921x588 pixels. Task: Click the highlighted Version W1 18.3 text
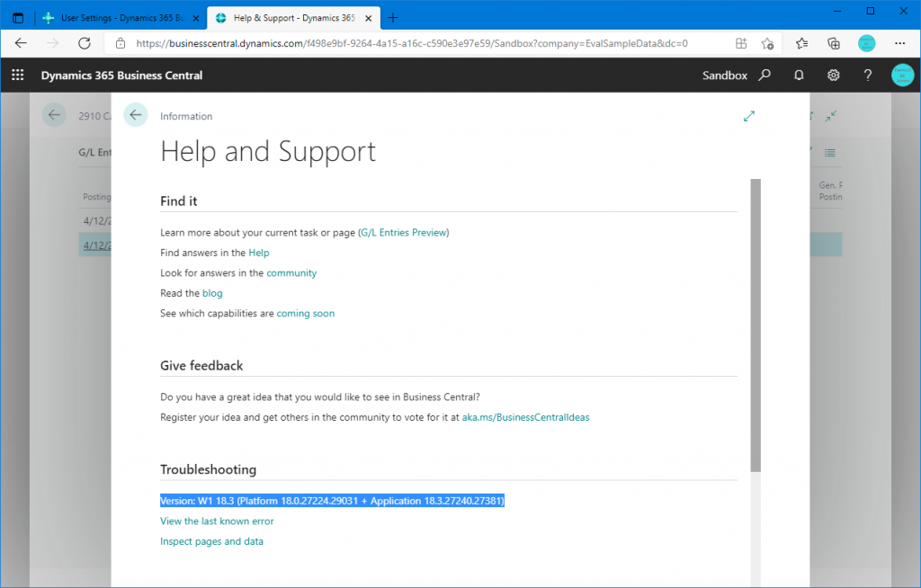tap(333, 501)
